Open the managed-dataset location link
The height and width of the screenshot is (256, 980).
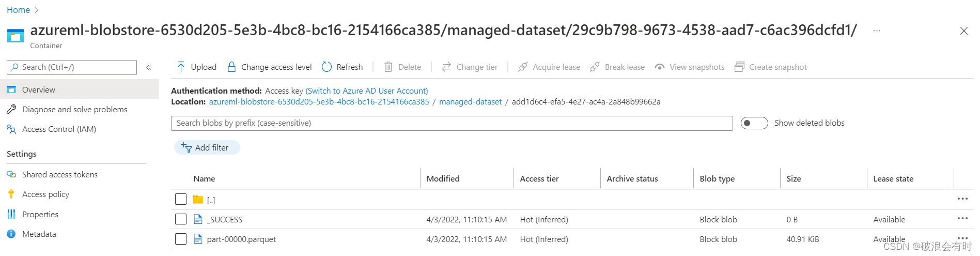(470, 101)
